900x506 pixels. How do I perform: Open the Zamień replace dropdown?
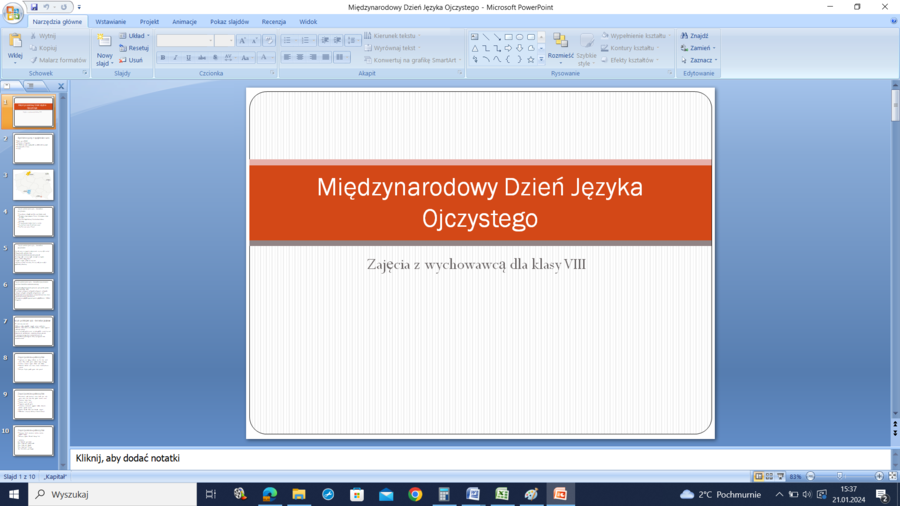pos(698,48)
